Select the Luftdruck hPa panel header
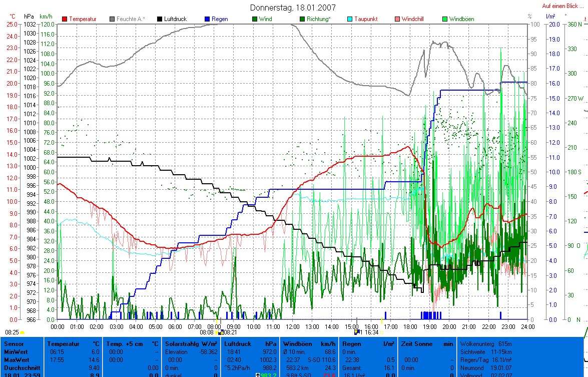Viewport: 588px width, 377px height. [x=249, y=344]
